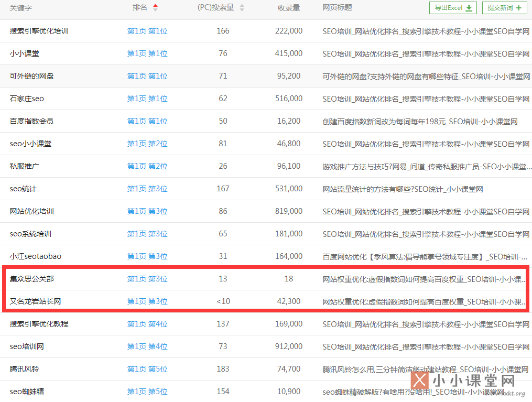Image resolution: width=532 pixels, height=402 pixels.
Task: Open rank link for 私服推广
Action: click(147, 166)
